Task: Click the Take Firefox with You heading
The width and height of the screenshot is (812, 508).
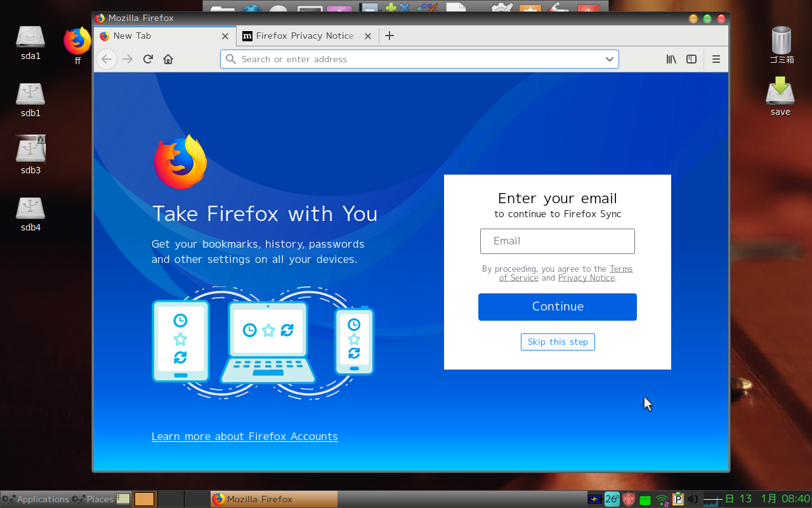Action: click(x=265, y=213)
